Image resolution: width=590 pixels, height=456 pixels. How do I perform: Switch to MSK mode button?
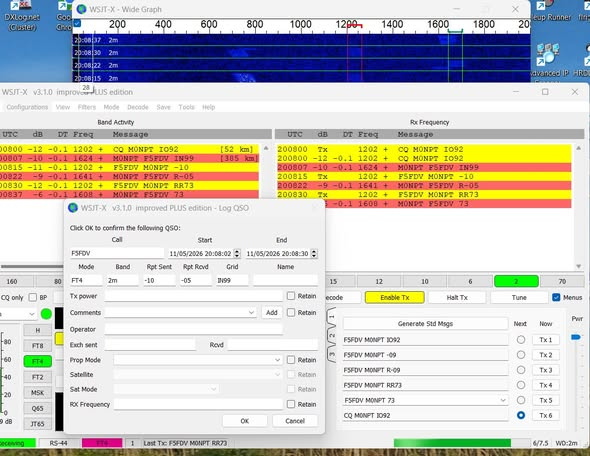tap(38, 393)
